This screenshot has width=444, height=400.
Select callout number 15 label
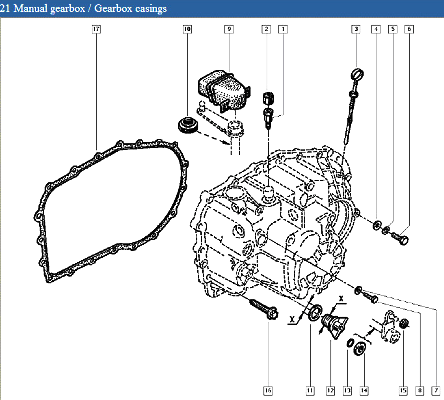[403, 390]
